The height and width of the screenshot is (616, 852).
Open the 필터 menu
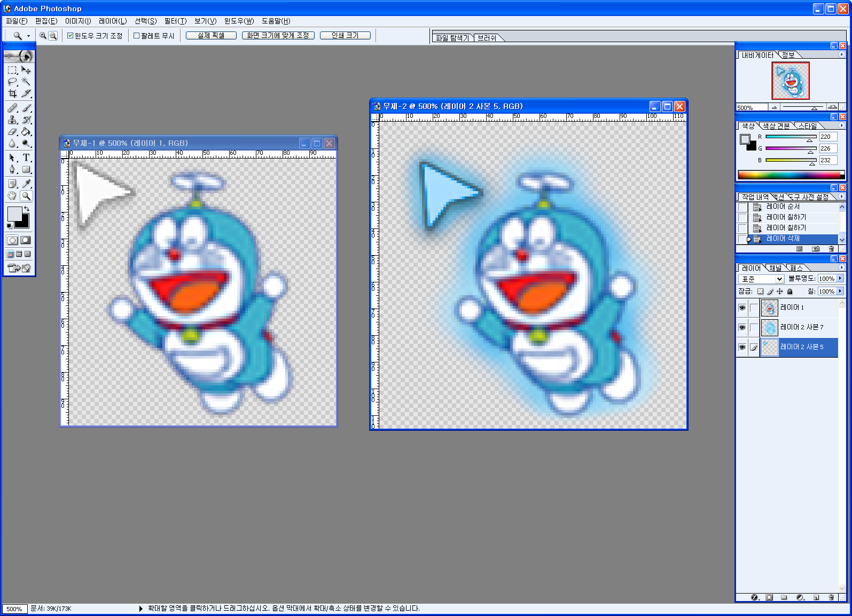pos(175,21)
